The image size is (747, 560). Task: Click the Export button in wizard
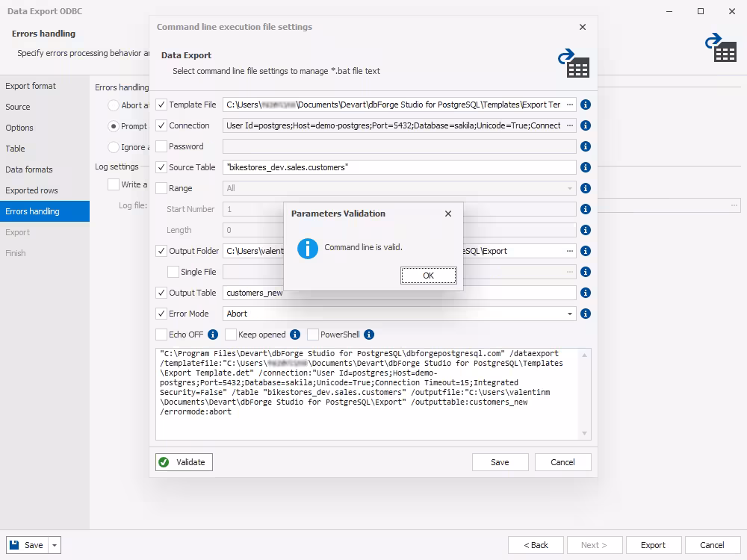653,545
